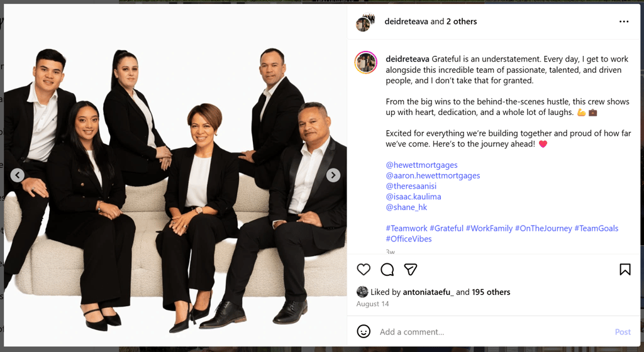Visit the @theresaanisi profile
644x352 pixels.
pos(411,186)
